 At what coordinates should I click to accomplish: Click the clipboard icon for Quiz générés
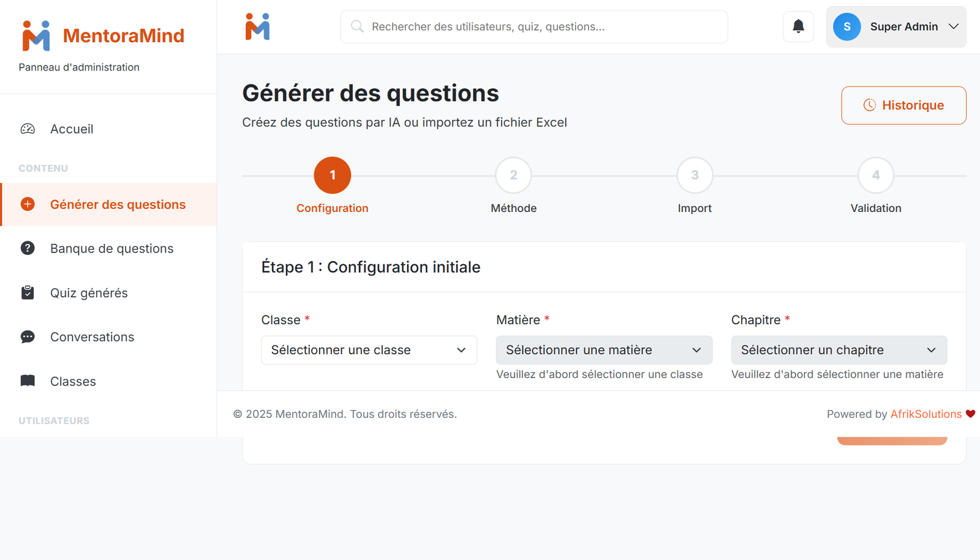coord(28,293)
